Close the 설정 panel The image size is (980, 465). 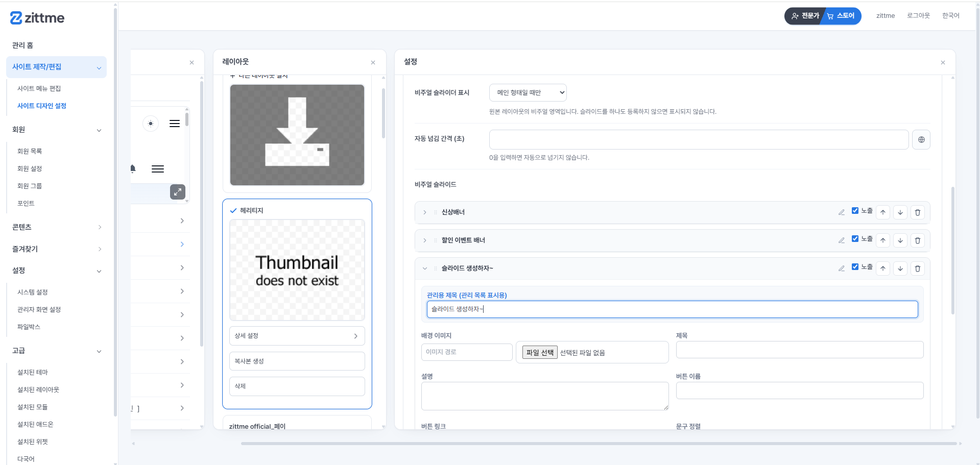[943, 63]
